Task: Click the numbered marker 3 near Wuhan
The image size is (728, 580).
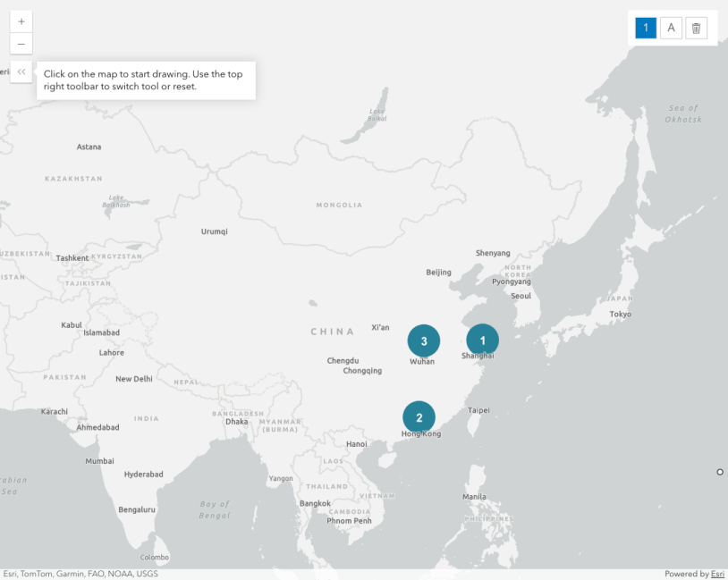Action: pos(424,340)
